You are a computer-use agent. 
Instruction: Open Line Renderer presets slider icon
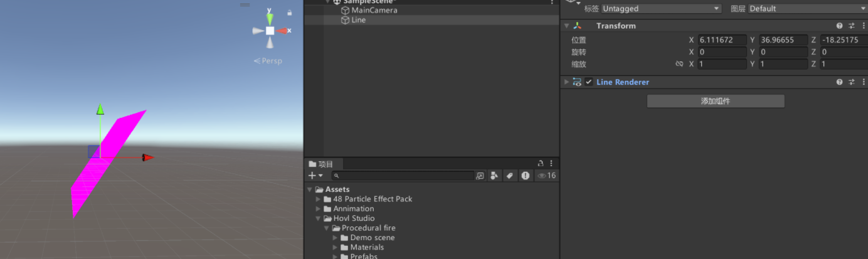coord(852,82)
